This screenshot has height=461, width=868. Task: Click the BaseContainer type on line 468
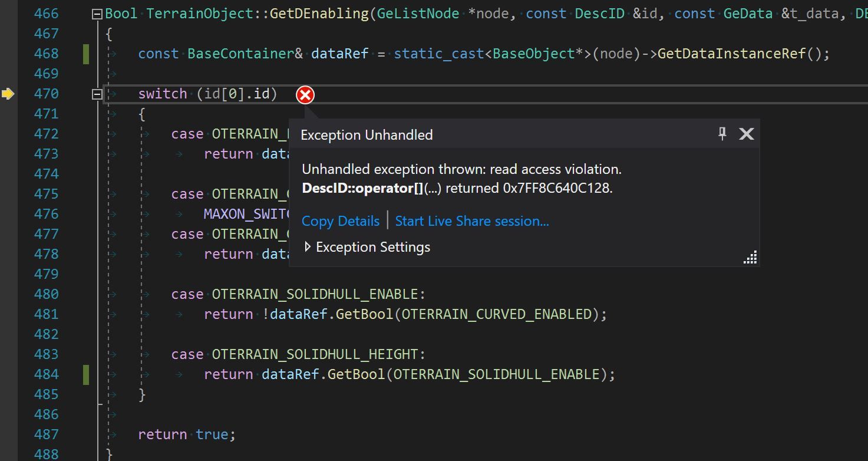pos(240,54)
